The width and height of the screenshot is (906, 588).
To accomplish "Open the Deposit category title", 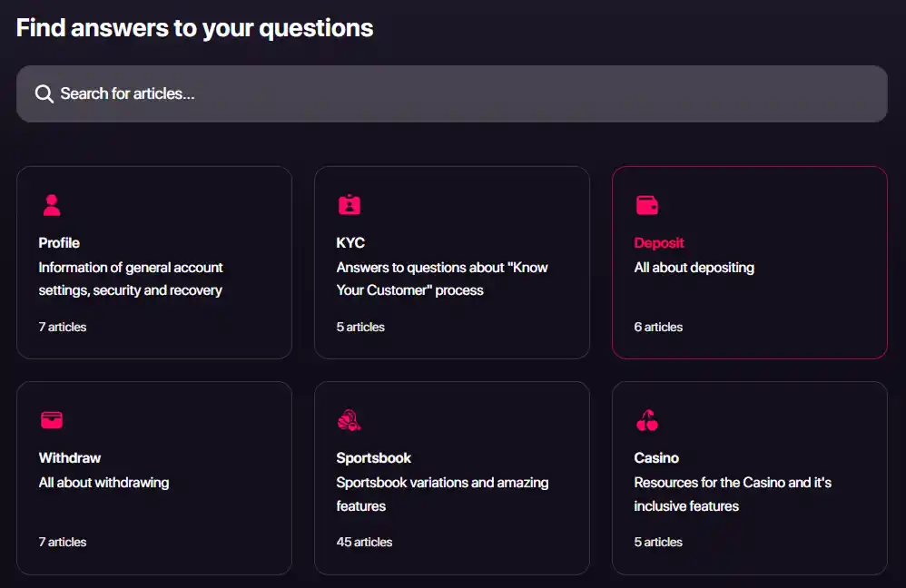I will (x=659, y=242).
